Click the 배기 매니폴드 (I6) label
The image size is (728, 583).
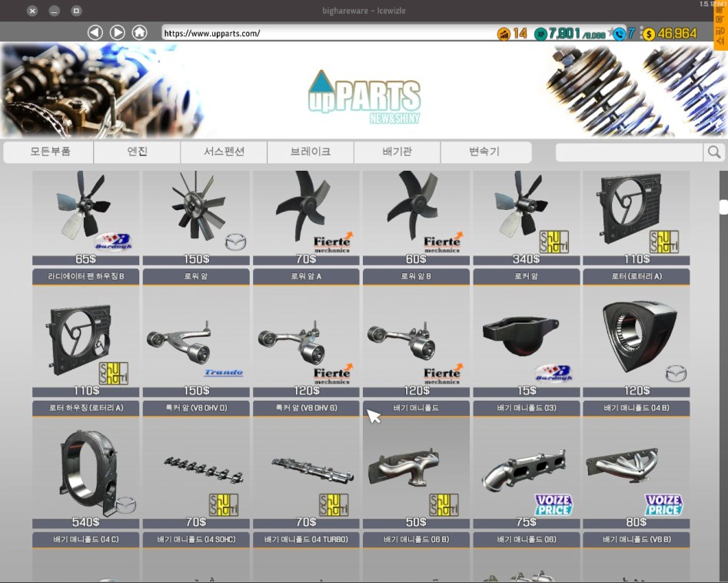(526, 539)
